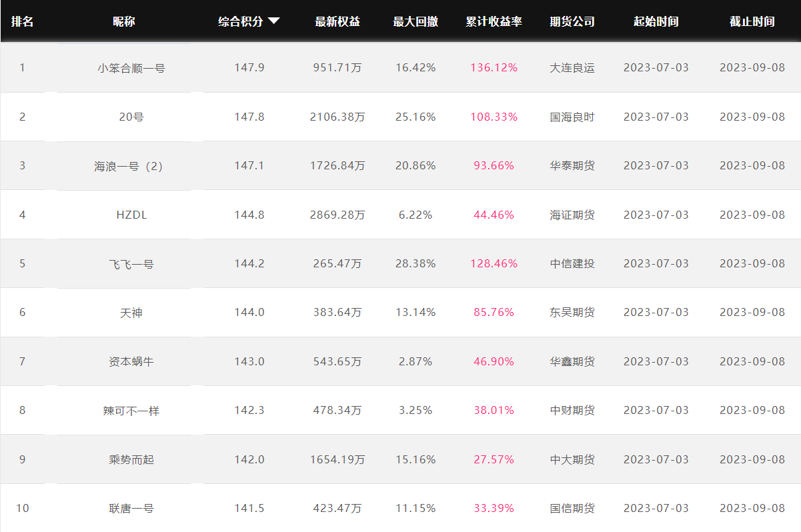Click the 最新权益 column header
The width and height of the screenshot is (801, 532).
337,21
